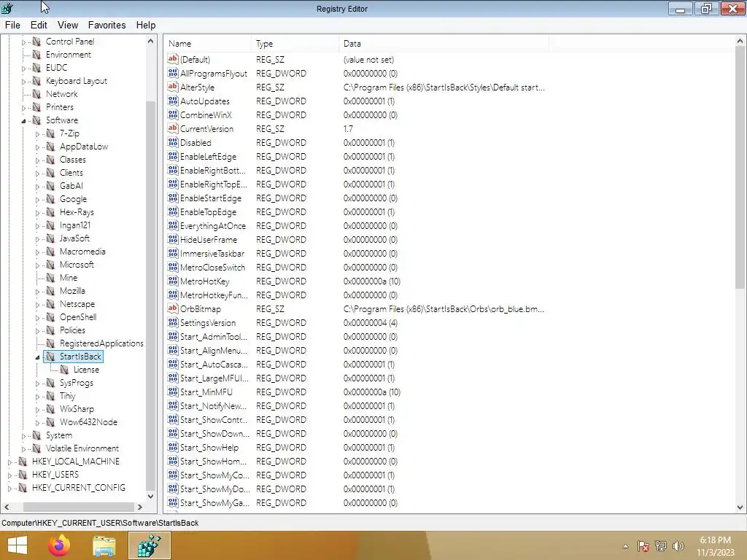Click the network tray icon

coord(661,546)
